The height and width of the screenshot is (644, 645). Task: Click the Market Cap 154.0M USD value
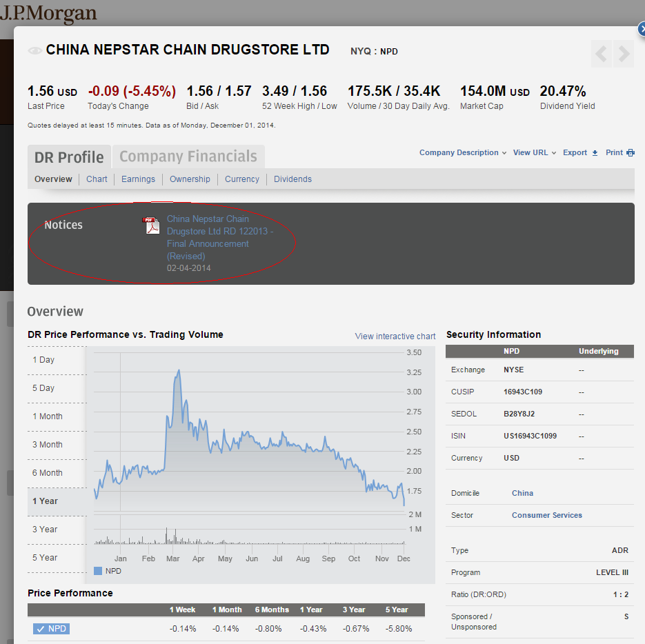click(x=495, y=91)
